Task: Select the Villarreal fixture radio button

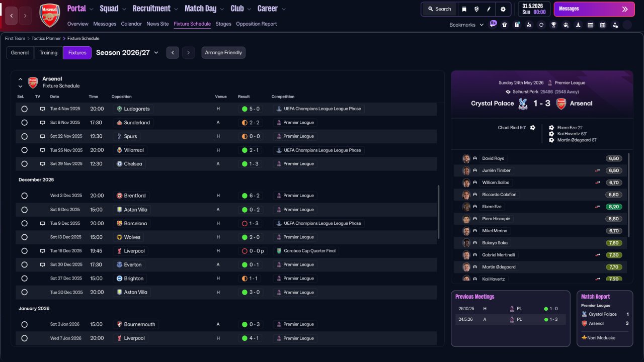Action: pyautogui.click(x=24, y=150)
